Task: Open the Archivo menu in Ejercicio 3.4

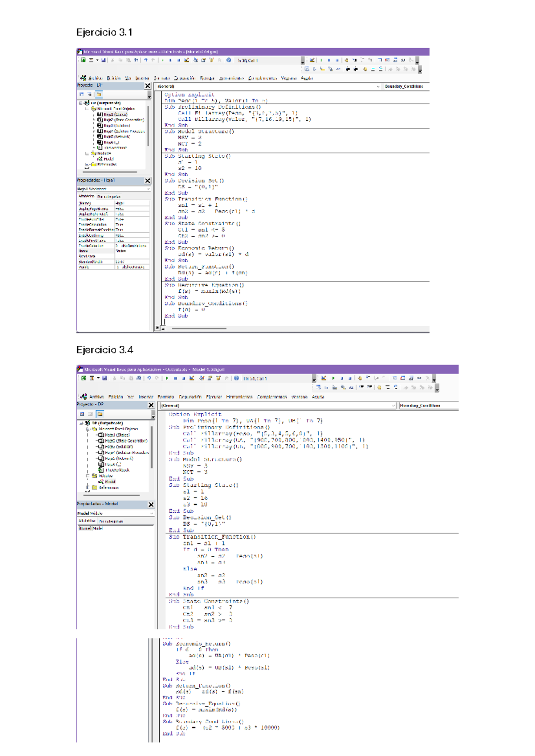Action: pyautogui.click(x=96, y=397)
